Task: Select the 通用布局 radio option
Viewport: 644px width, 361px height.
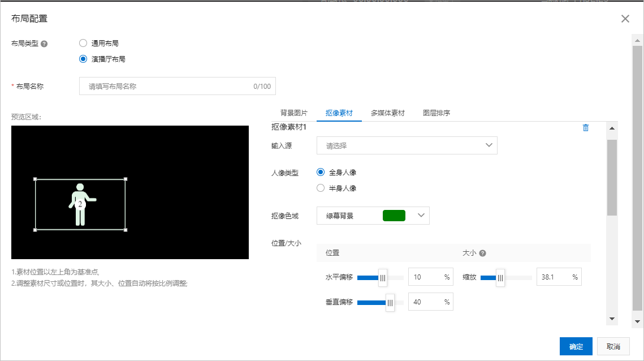Action: (83, 43)
